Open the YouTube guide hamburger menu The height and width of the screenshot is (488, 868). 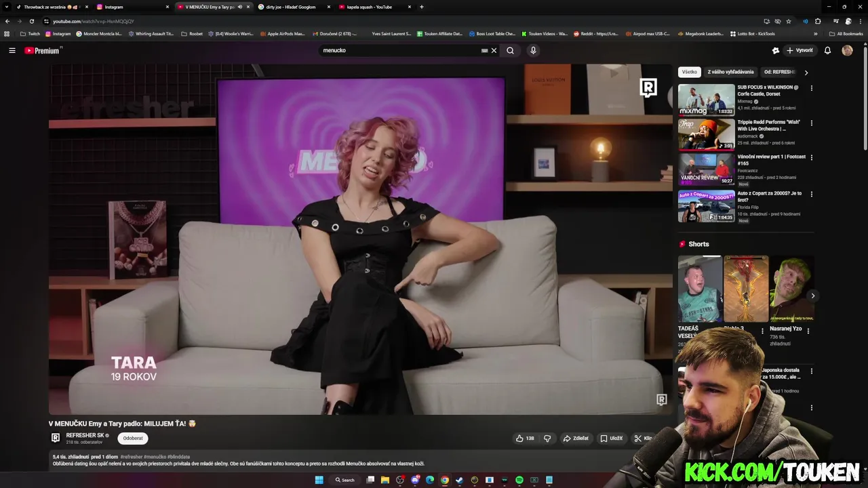pyautogui.click(x=12, y=50)
